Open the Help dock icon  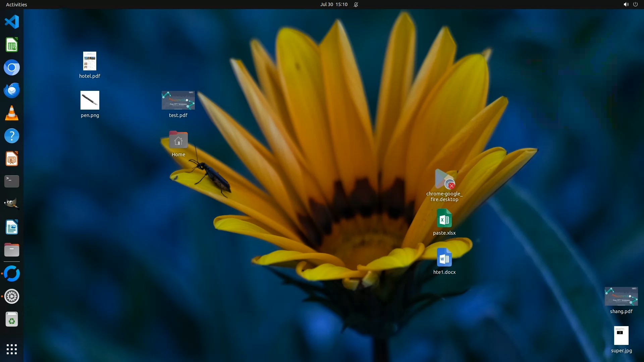(12, 136)
